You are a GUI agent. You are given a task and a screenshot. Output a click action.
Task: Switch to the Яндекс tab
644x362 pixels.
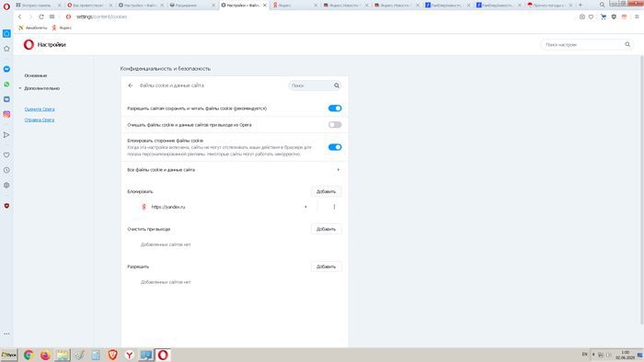[295, 5]
